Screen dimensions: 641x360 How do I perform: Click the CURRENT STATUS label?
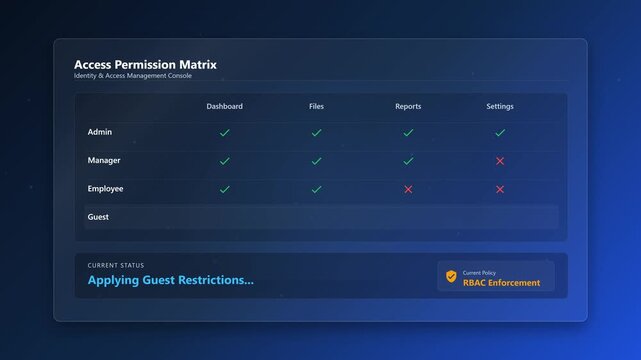coord(116,266)
